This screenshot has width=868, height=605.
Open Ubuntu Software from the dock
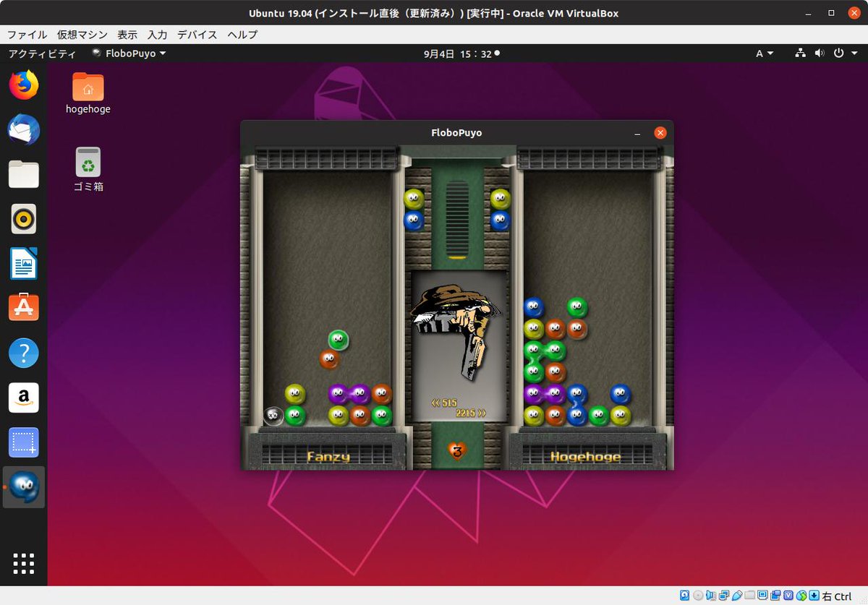(24, 308)
